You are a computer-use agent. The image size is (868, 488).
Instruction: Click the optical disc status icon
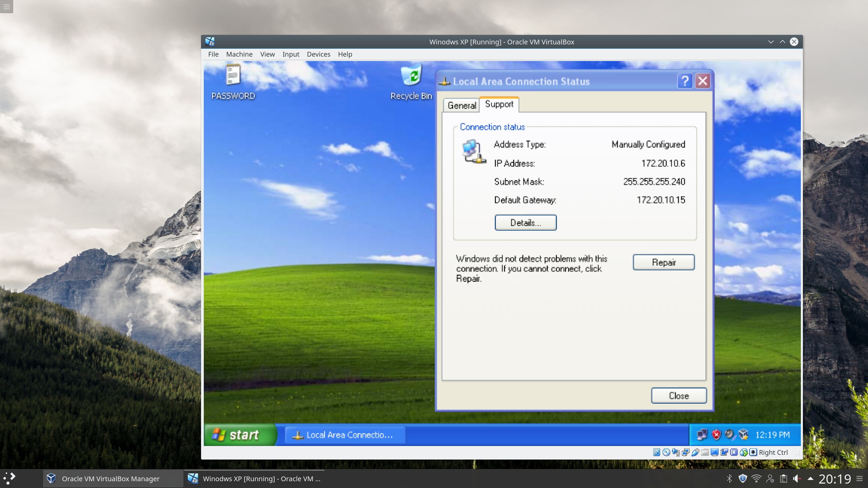(666, 452)
